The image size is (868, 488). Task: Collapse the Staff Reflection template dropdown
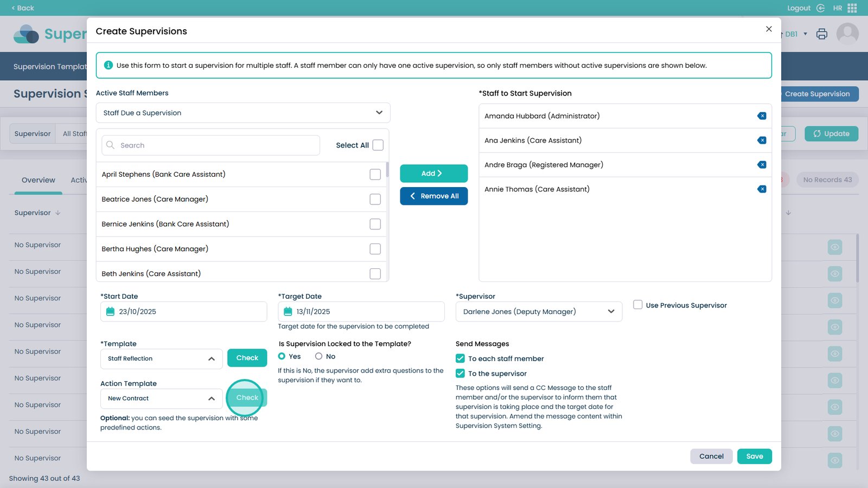click(162, 359)
